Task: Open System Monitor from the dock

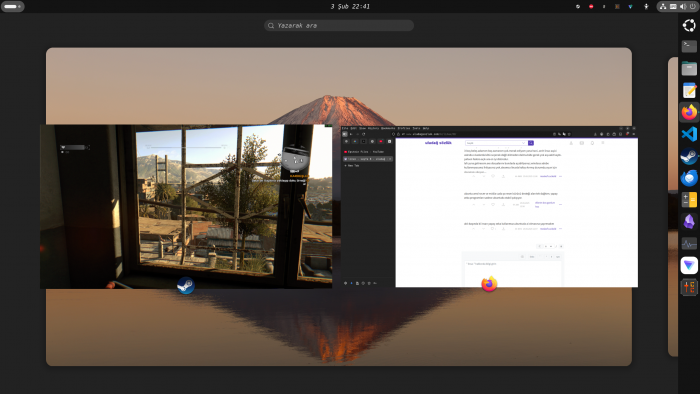Action: (x=689, y=243)
